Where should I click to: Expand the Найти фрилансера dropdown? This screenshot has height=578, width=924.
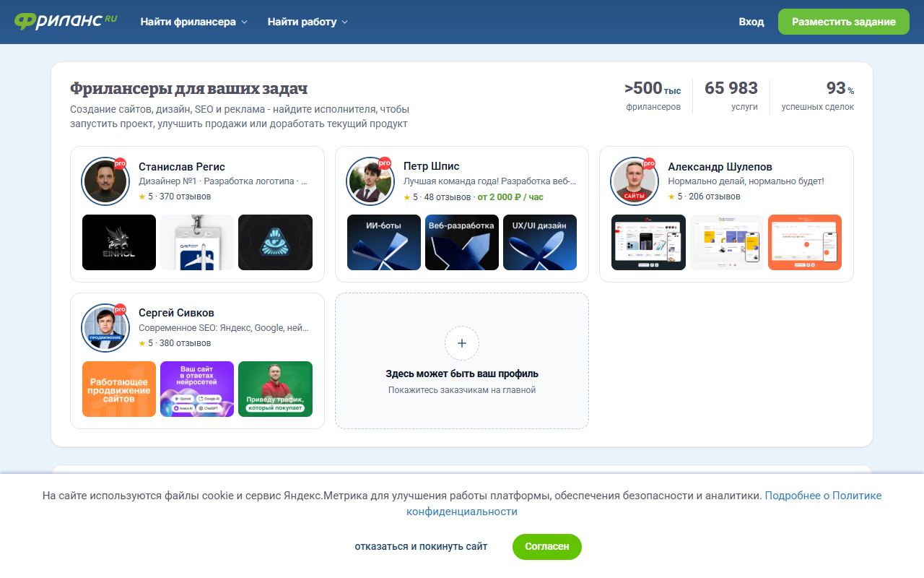pyautogui.click(x=193, y=22)
